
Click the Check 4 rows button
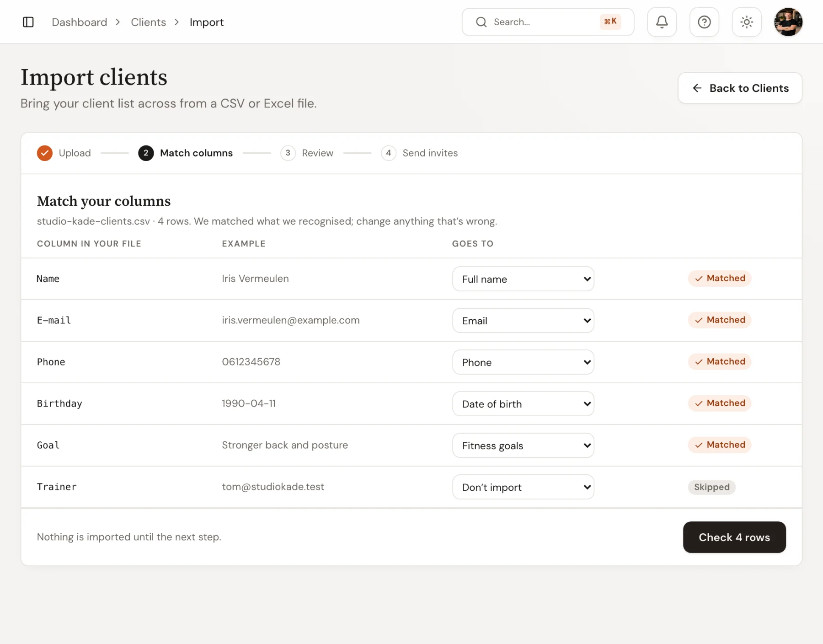(x=734, y=537)
